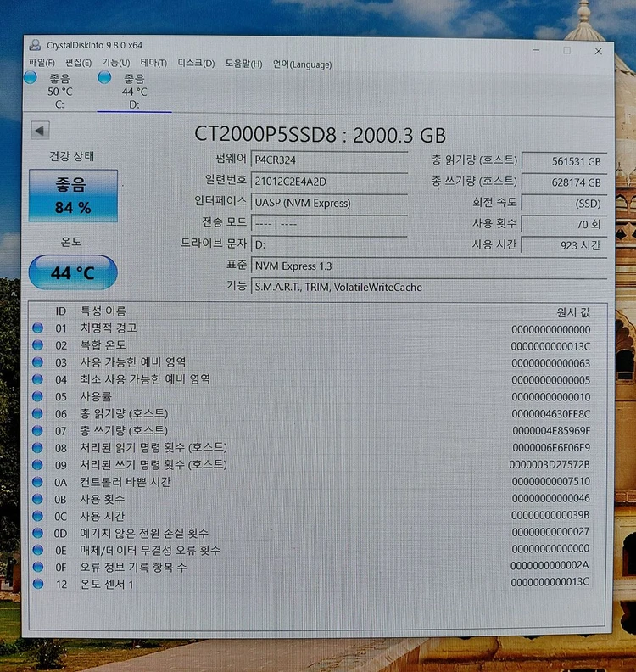Click the status dot of row 12 온도 센서 1
The height and width of the screenshot is (672, 636).
tap(37, 584)
